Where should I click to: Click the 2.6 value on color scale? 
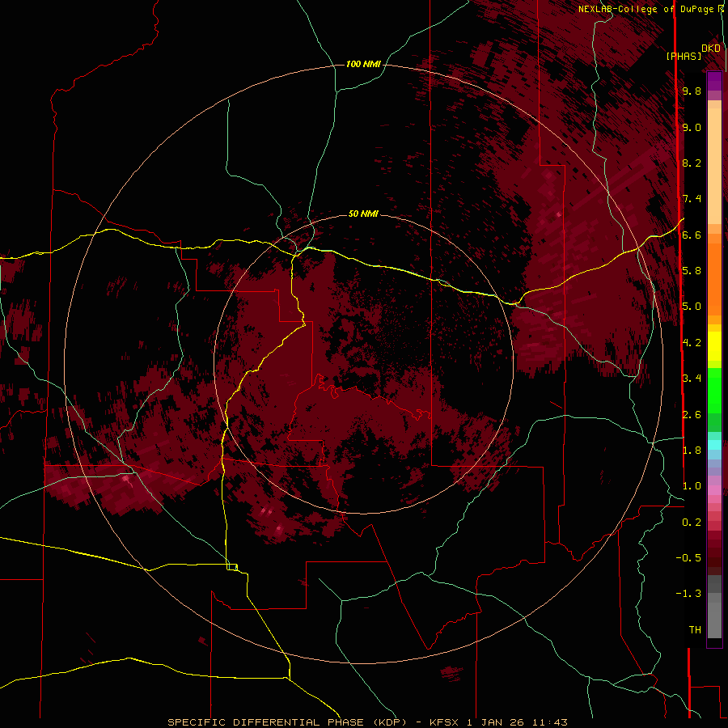point(692,415)
